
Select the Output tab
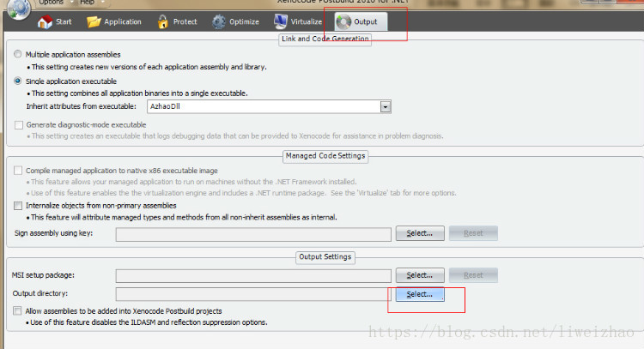pyautogui.click(x=361, y=21)
